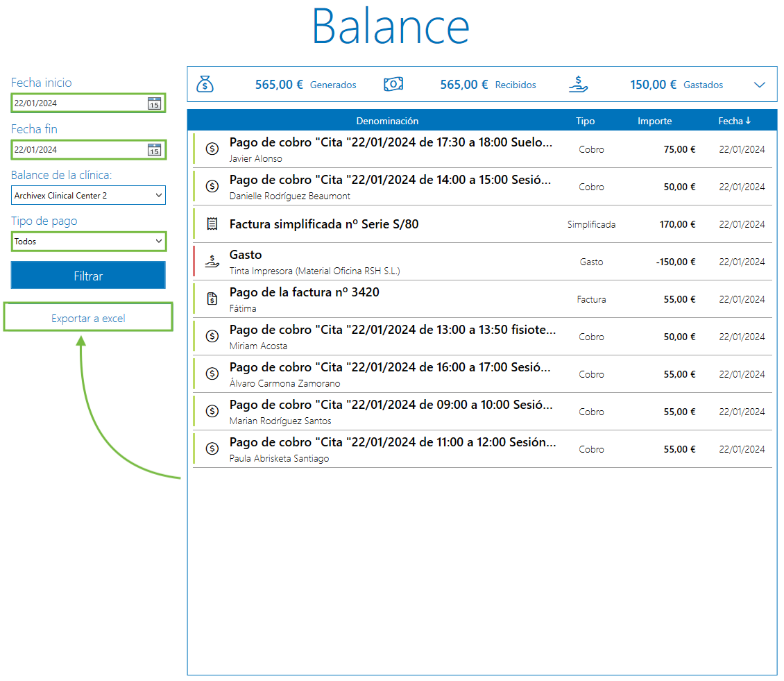Click the hand with dollar Gastados icon
The height and width of the screenshot is (681, 784).
578,84
